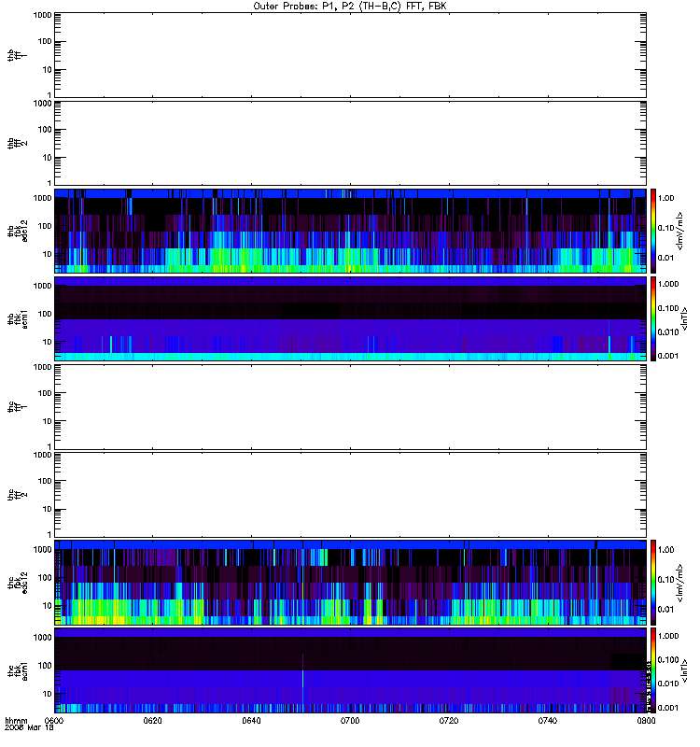Click the "10" tick of thc fbk scm1
The height and width of the screenshot is (747, 700).
(x=48, y=694)
